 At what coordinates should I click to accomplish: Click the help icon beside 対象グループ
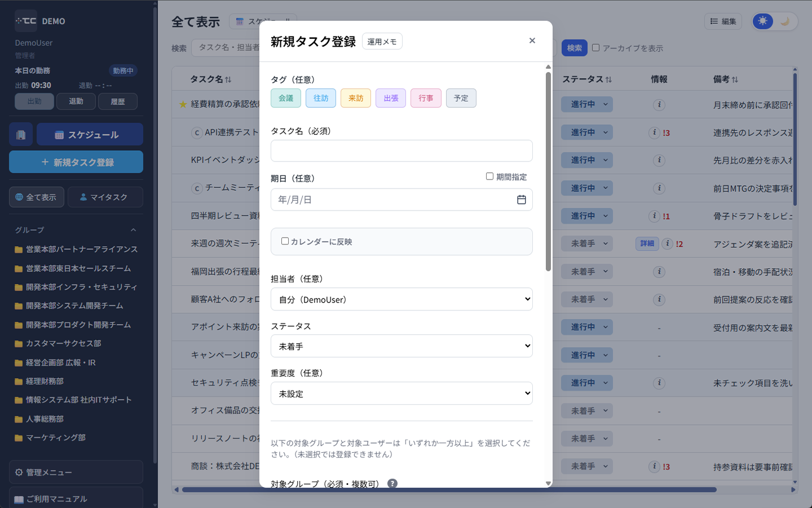(x=392, y=483)
